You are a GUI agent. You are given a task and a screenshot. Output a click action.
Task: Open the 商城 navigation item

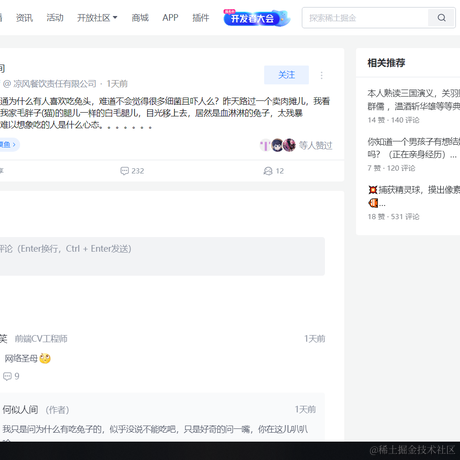(140, 18)
